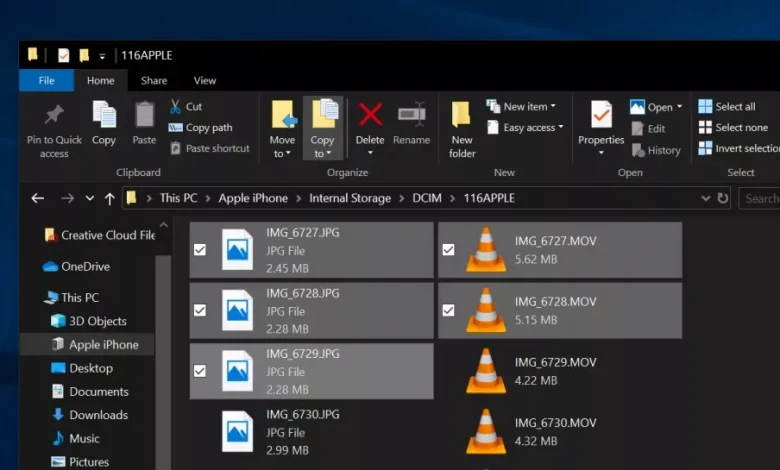
Task: Click Select none in ribbon
Action: 733,128
